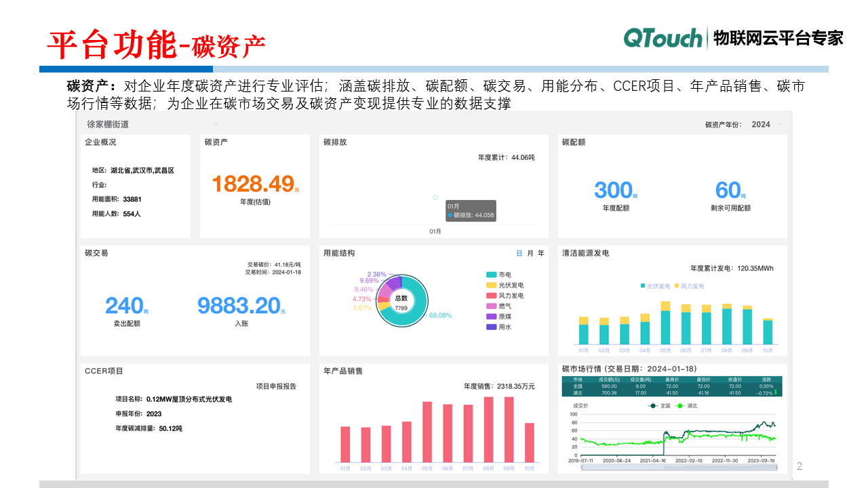The height and width of the screenshot is (488, 868).
Task: Click the data point circle on the 碳排放 chart
Action: click(435, 197)
